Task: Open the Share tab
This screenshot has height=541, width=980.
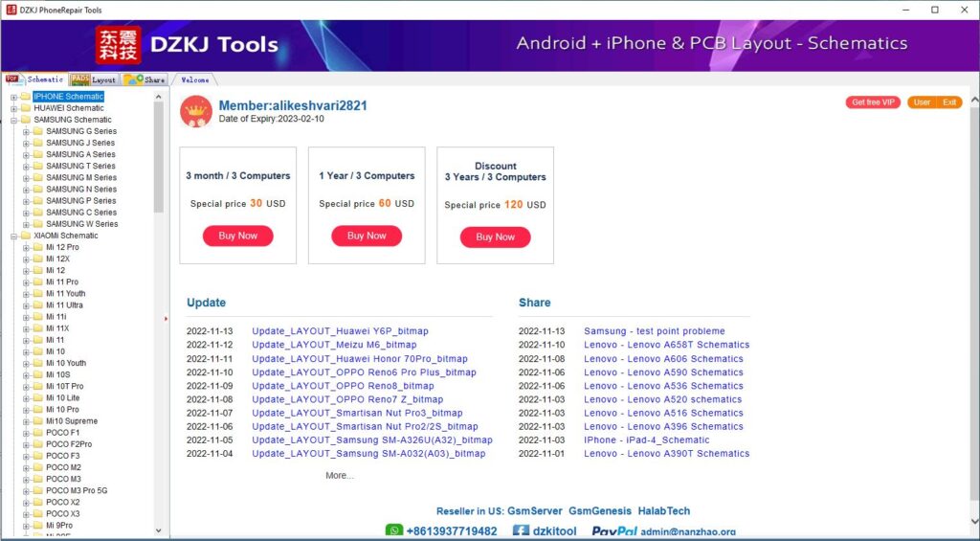Action: (x=145, y=79)
